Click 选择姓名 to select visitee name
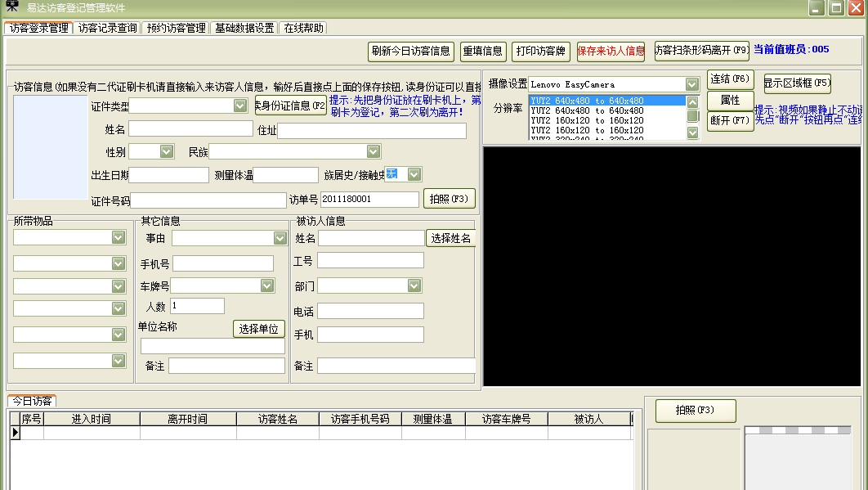The image size is (868, 490). [x=452, y=238]
